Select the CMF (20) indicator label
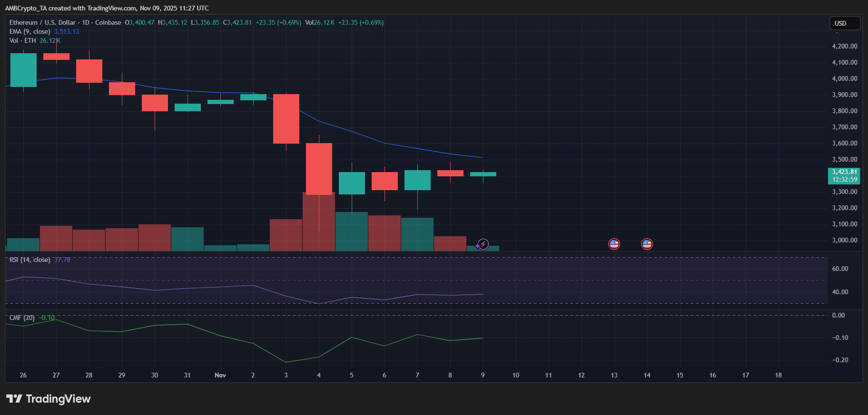Viewport: 868px width, 415px height. (22, 318)
